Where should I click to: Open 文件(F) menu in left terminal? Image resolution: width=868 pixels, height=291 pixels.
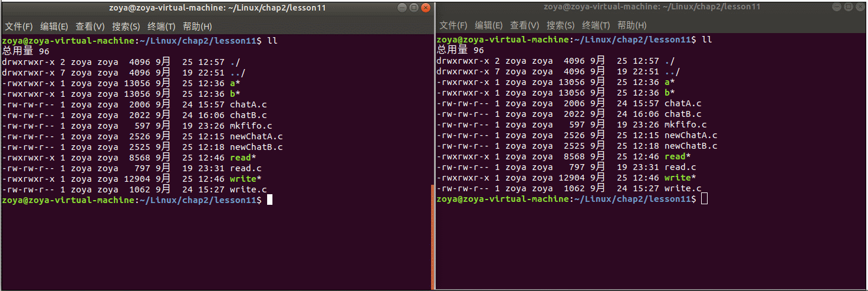click(19, 27)
